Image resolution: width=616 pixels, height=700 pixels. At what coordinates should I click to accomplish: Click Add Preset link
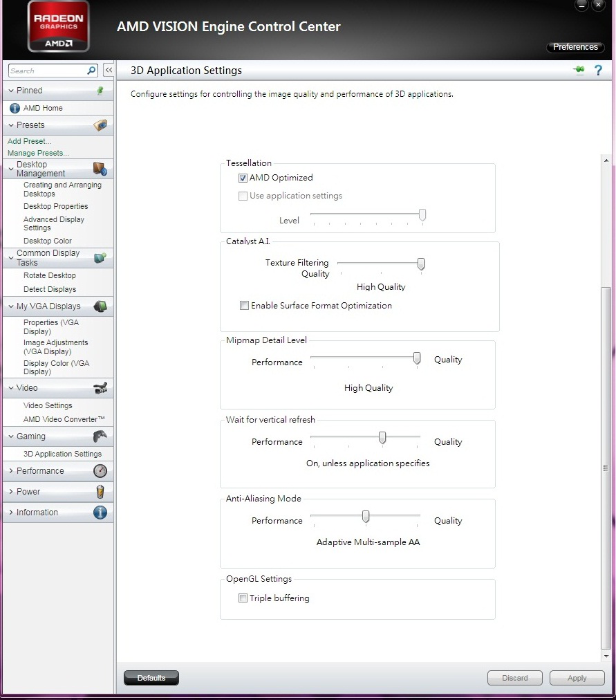30,141
